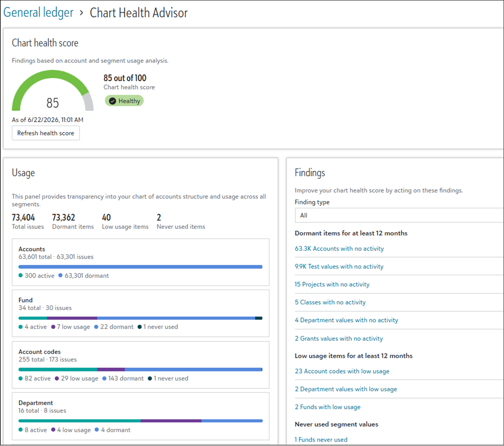
Task: Click the Refresh health score button
Action: (x=45, y=133)
